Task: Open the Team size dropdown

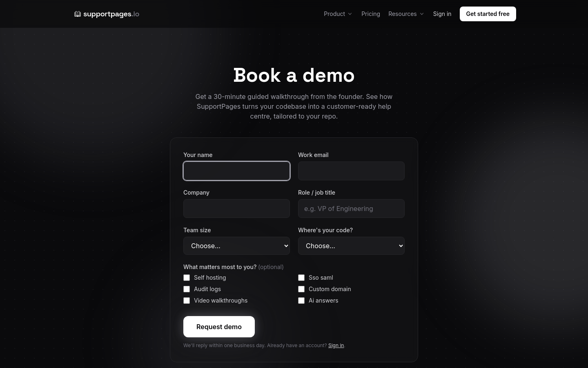Action: [x=237, y=246]
